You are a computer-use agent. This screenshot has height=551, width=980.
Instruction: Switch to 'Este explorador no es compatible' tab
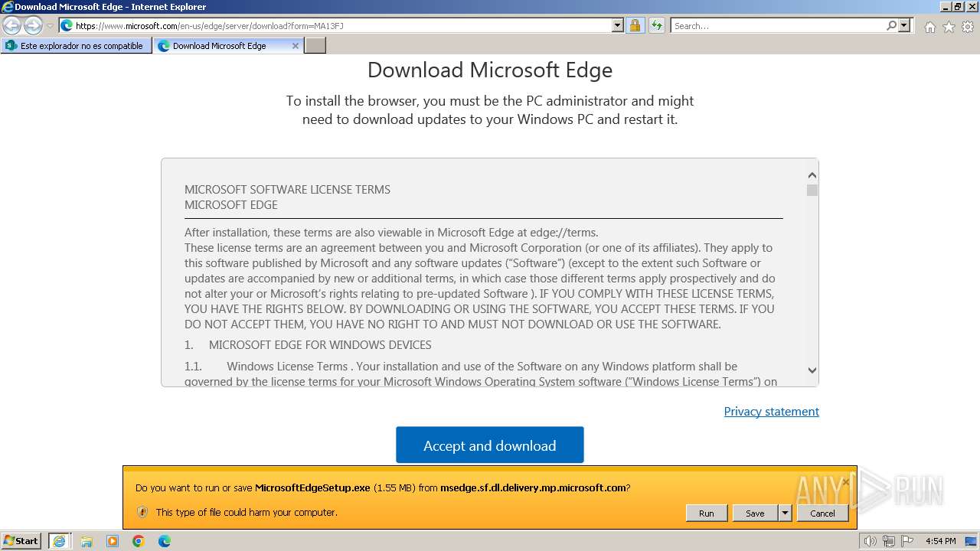[76, 46]
